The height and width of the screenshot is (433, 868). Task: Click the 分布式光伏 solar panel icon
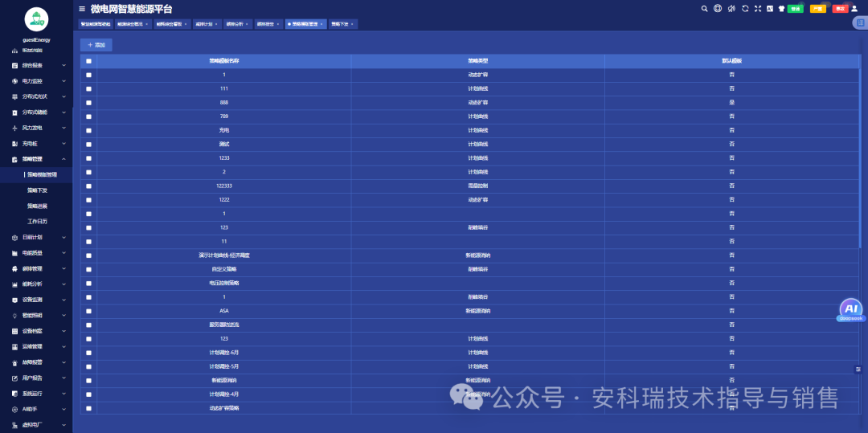point(15,96)
